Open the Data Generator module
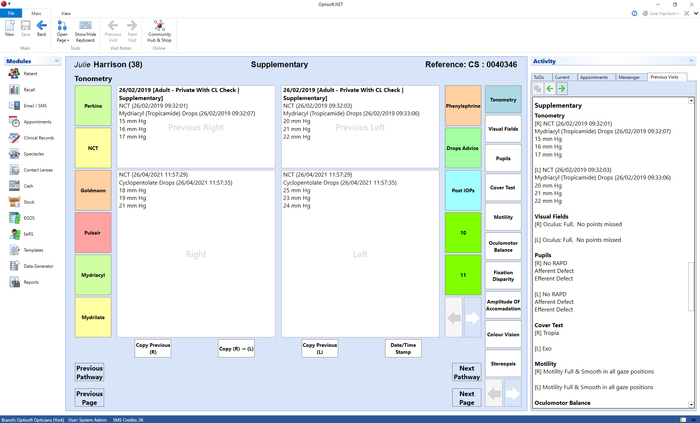Image resolution: width=700 pixels, height=423 pixels. [x=31, y=266]
